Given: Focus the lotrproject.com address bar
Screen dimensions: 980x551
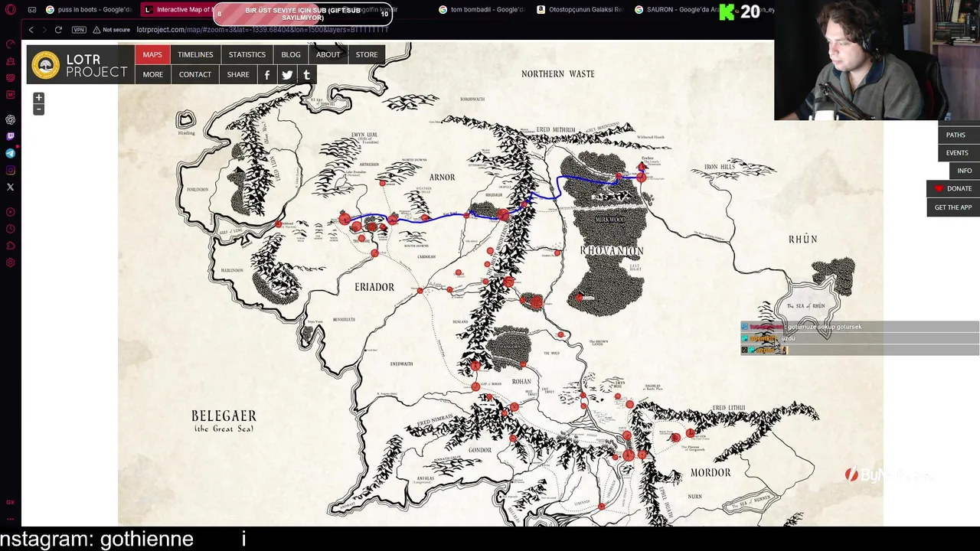Looking at the screenshot, I should (x=263, y=30).
